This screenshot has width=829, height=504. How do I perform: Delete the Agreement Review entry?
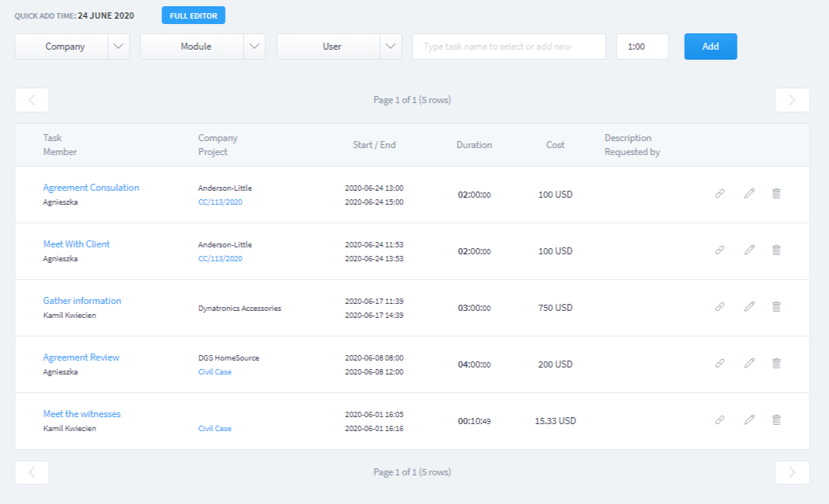(x=776, y=363)
